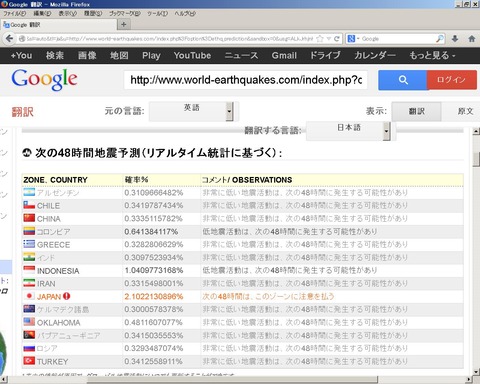The image size is (480, 384).
Task: Expand the もっと見る menu in Google bar
Action: pos(432,55)
